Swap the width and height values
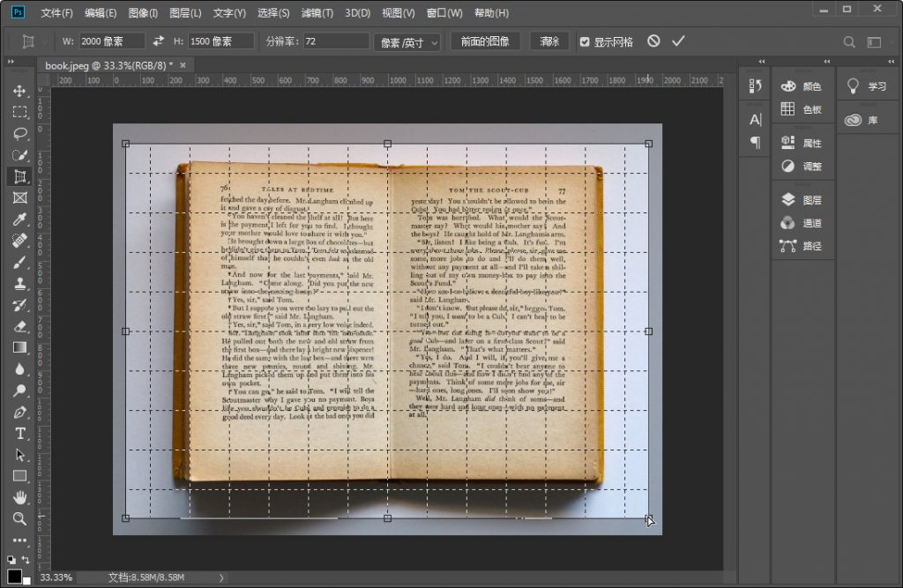903x588 pixels. point(159,41)
